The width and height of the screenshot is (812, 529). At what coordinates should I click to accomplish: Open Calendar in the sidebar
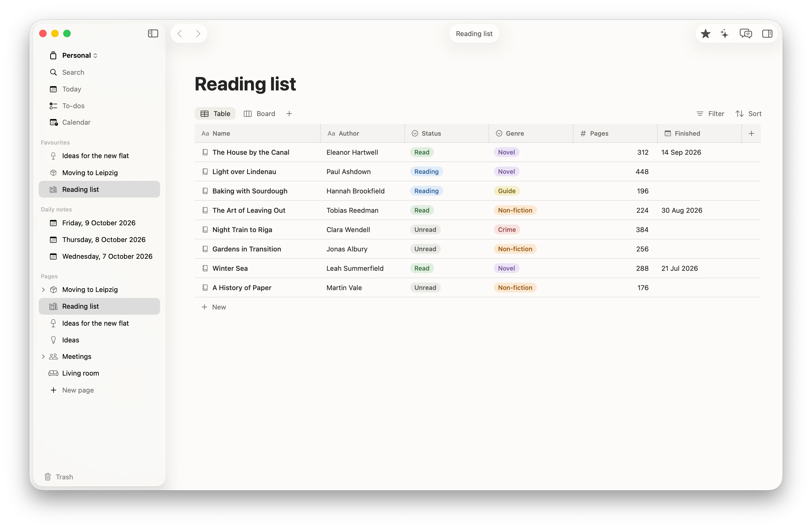pyautogui.click(x=99, y=122)
